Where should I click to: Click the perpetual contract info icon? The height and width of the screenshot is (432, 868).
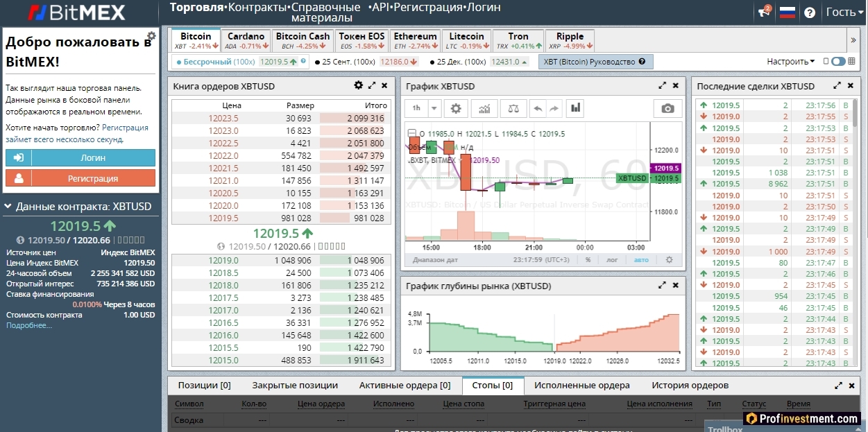[303, 61]
